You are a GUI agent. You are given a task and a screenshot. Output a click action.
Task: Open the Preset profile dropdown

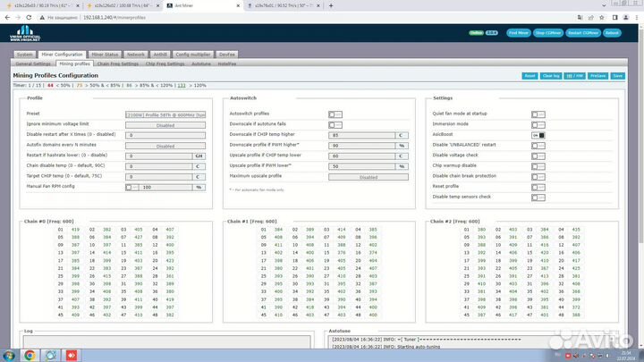[x=165, y=114]
